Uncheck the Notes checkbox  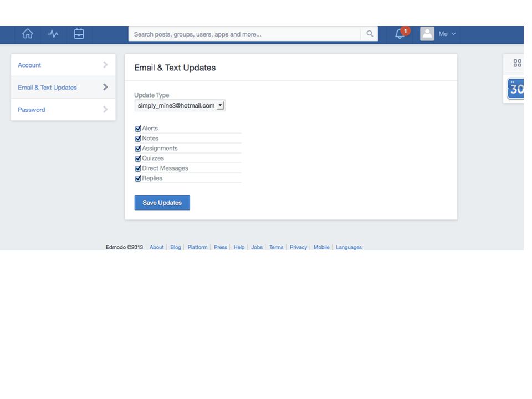pos(138,139)
